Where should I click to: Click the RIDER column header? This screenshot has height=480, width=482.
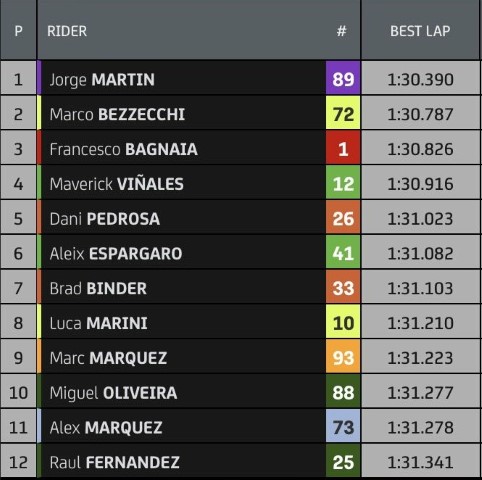tap(67, 31)
